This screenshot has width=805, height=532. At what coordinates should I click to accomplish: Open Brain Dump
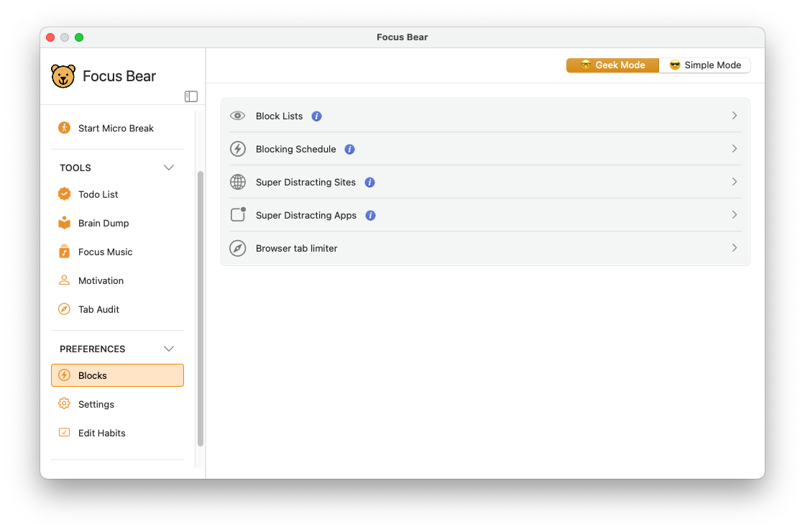[118, 223]
